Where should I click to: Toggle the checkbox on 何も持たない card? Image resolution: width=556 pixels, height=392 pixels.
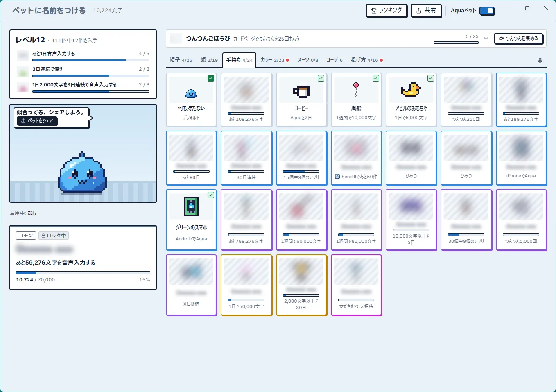click(x=211, y=78)
